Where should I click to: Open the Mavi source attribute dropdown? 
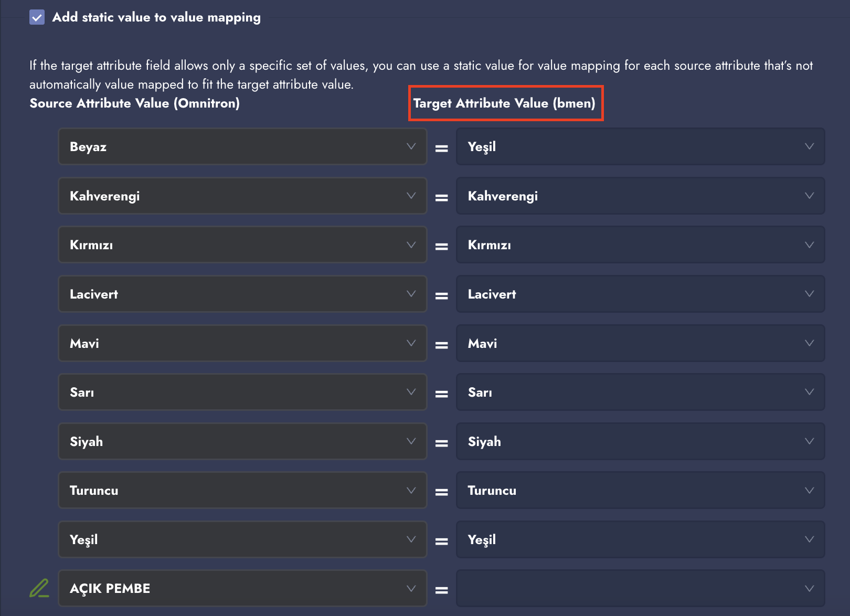pyautogui.click(x=242, y=343)
